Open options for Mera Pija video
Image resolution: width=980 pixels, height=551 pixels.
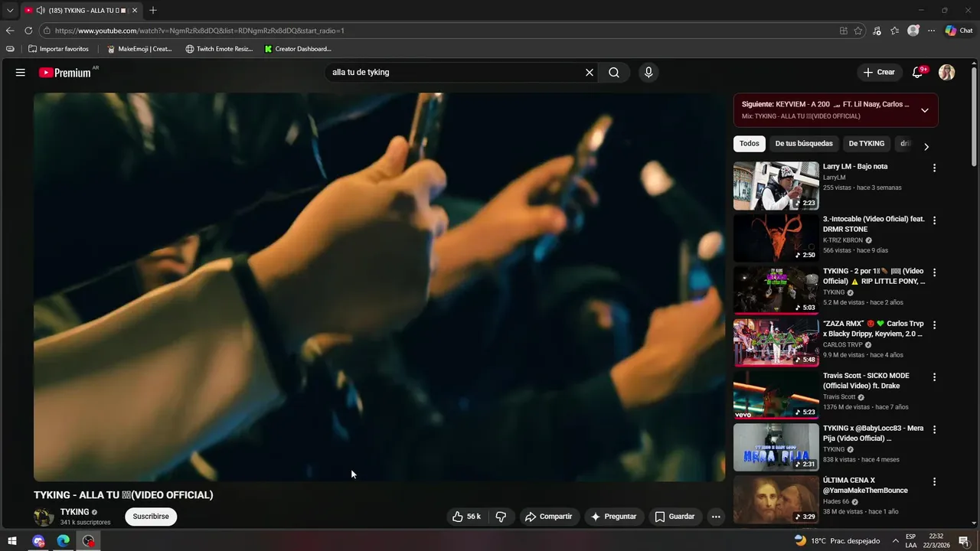click(x=934, y=429)
